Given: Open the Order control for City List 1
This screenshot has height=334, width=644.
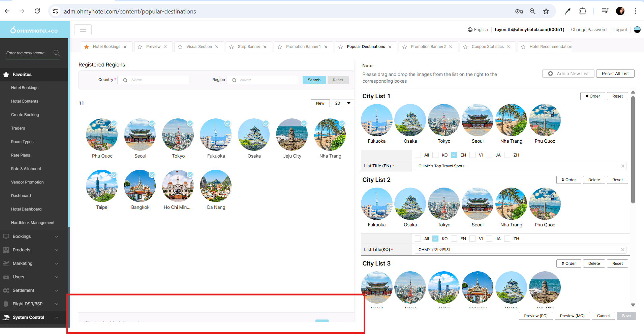Looking at the screenshot, I should click(x=592, y=96).
